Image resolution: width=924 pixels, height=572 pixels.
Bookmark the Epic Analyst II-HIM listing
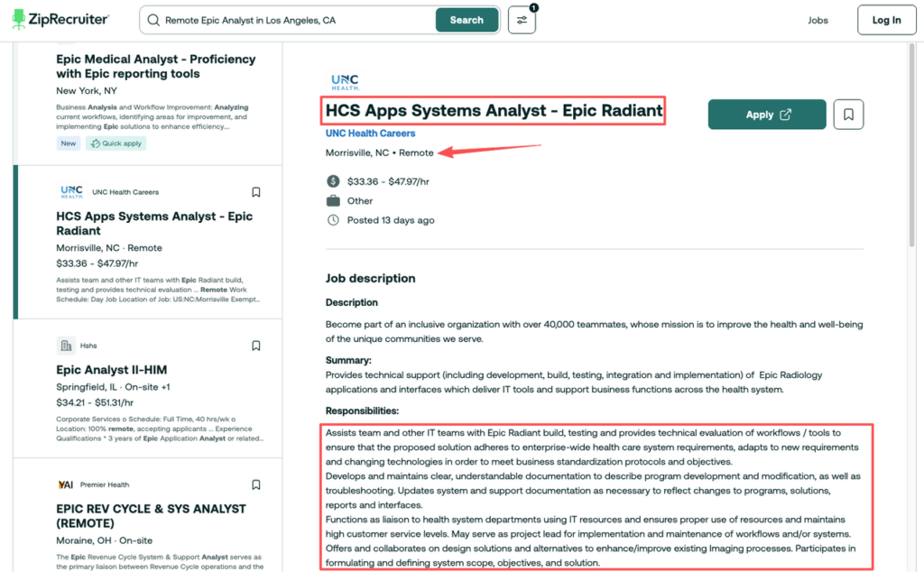(255, 345)
